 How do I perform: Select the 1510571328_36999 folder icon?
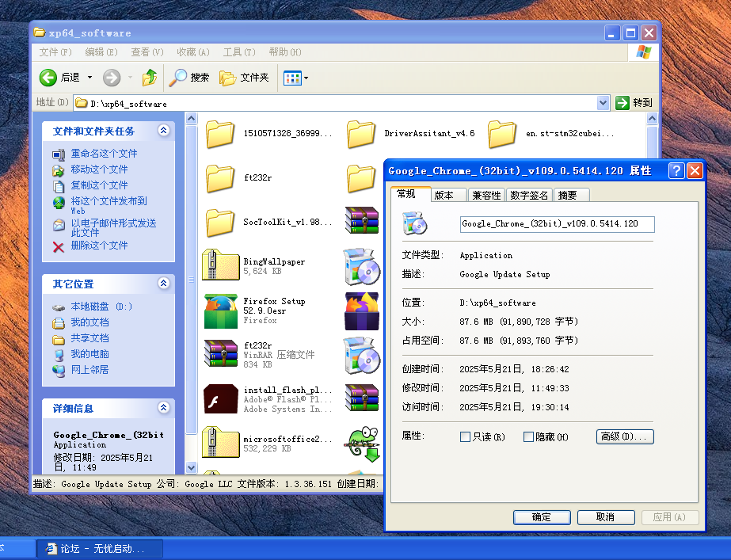(x=219, y=134)
